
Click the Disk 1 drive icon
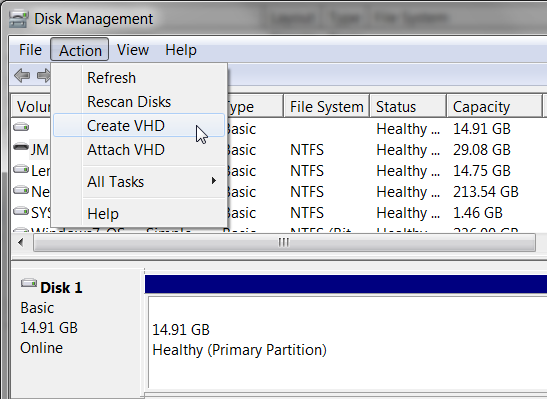pos(29,283)
